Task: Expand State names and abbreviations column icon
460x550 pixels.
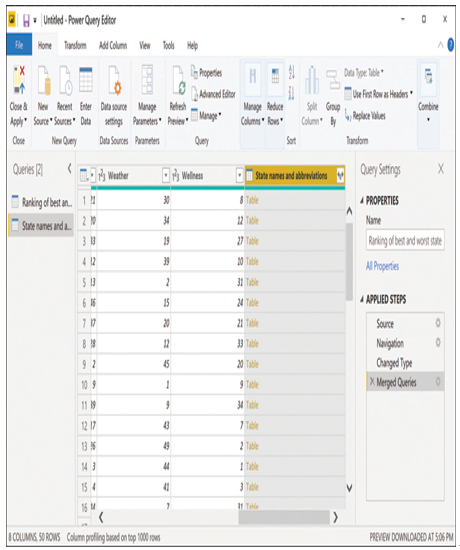Action: coord(340,175)
